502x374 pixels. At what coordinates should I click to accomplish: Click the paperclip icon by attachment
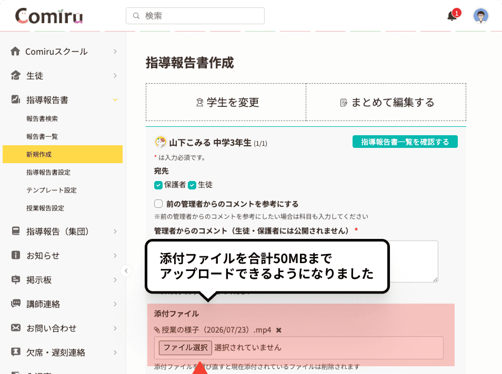pyautogui.click(x=157, y=330)
